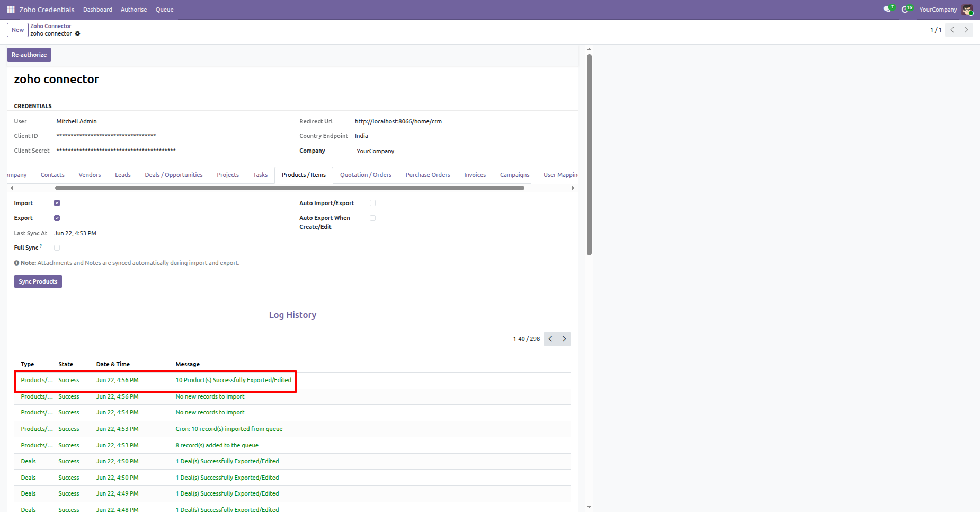Open log '8 record(s) added to the queue'
980x512 pixels.
click(292, 445)
